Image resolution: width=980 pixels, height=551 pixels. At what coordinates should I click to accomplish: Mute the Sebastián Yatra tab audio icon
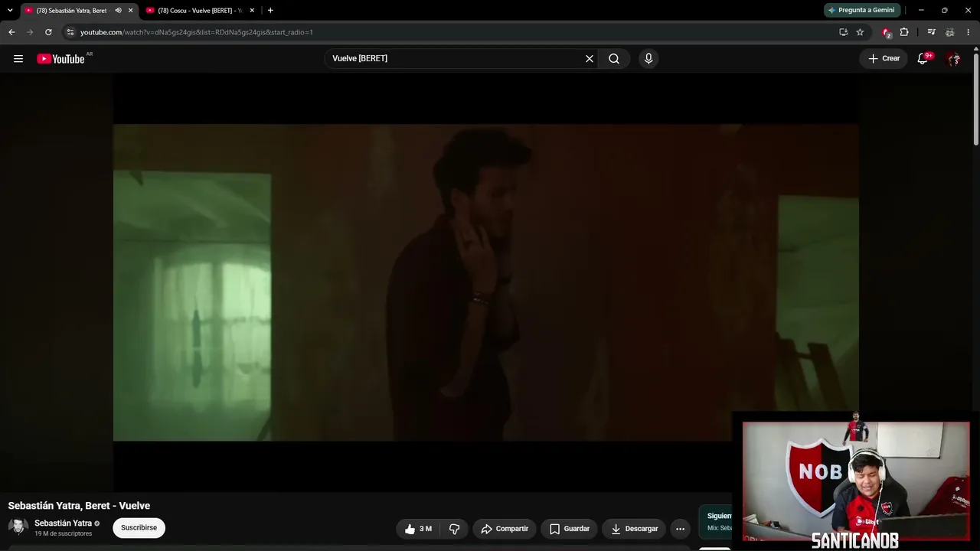(x=118, y=11)
